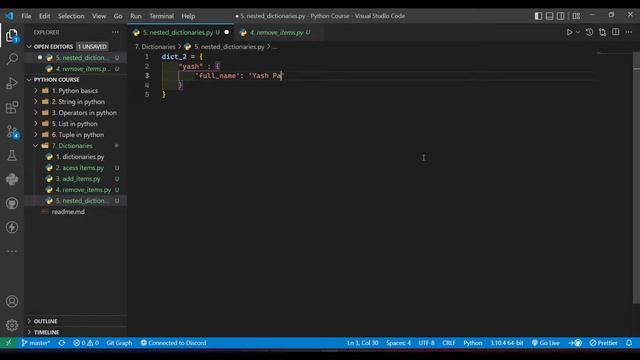Open the Help menu
Image resolution: width=640 pixels, height=360 pixels.
click(188, 16)
